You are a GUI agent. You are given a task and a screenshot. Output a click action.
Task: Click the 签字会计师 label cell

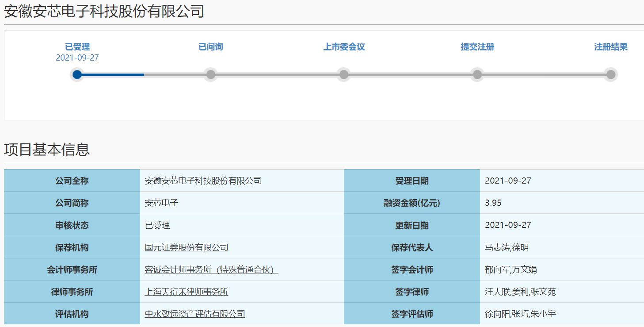tap(412, 269)
